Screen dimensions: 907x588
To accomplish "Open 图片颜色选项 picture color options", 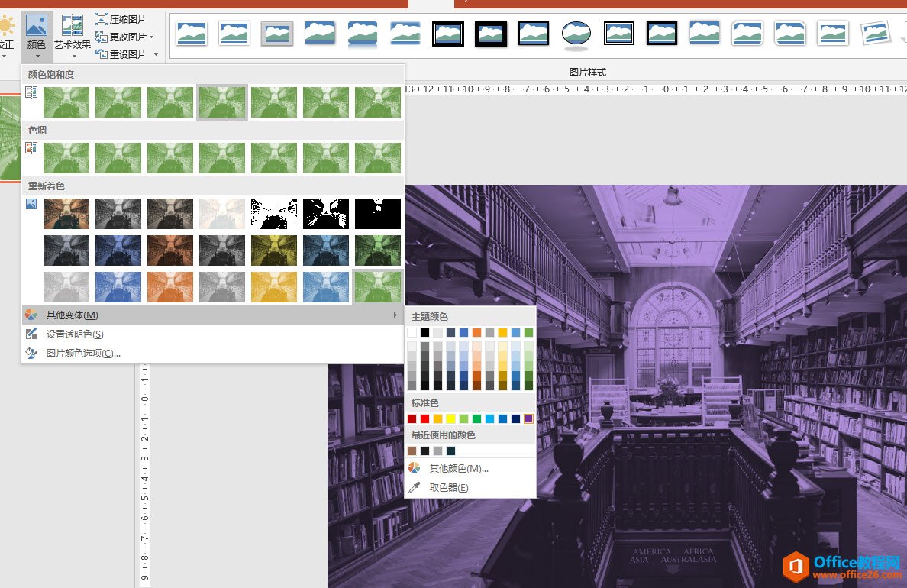I will 83,353.
